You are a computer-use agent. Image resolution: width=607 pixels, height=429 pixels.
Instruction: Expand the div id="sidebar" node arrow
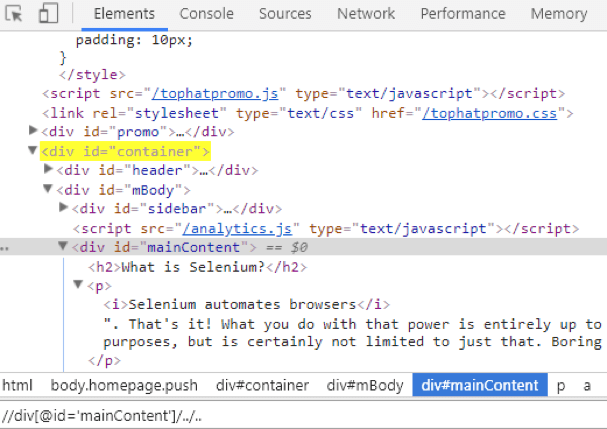pyautogui.click(x=63, y=208)
